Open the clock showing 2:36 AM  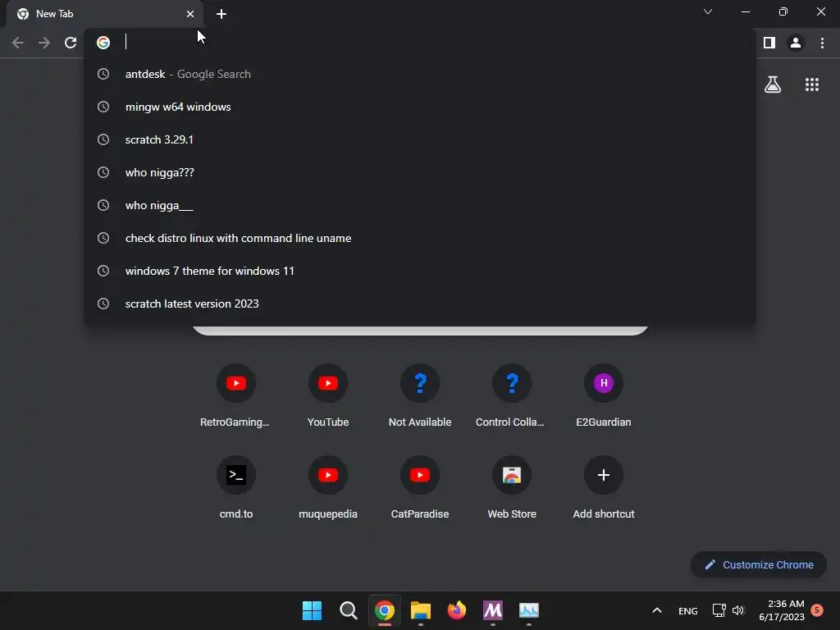click(x=782, y=610)
